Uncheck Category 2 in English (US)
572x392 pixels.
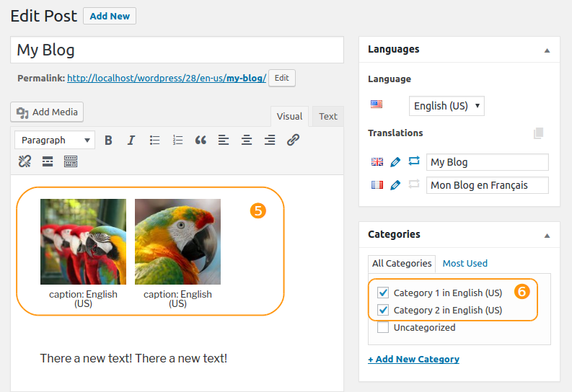[x=383, y=310]
